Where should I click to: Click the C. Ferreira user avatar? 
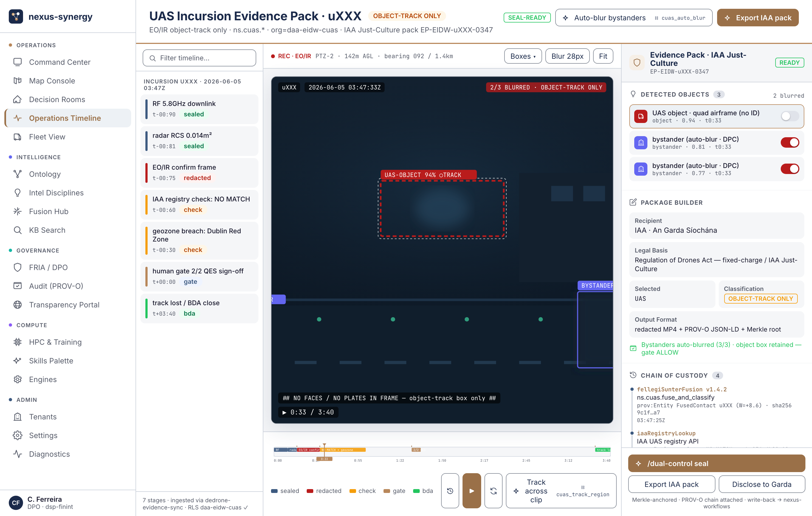16,503
